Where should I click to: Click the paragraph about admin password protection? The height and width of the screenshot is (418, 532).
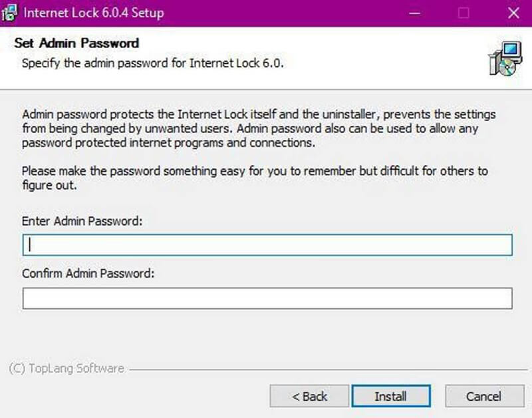[259, 128]
